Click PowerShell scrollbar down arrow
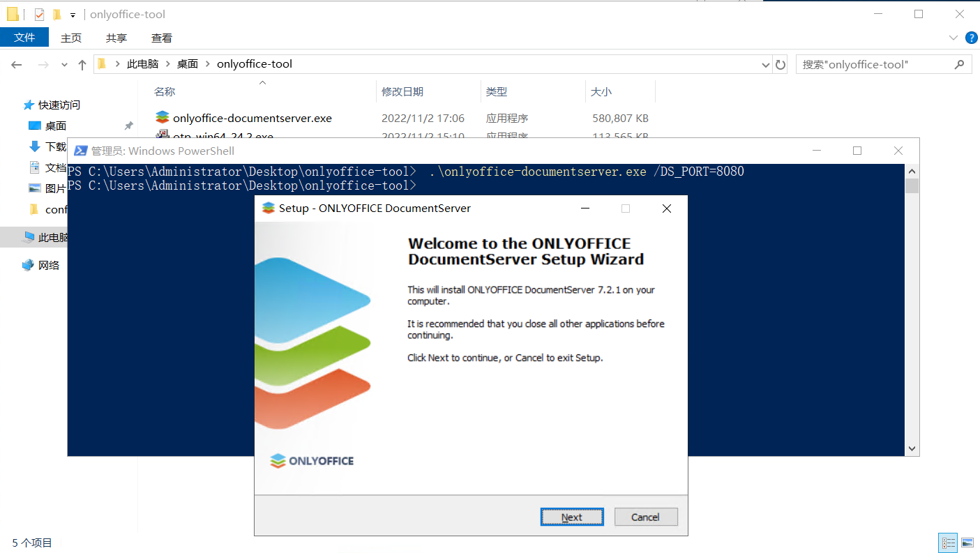Screen dimensions: 980x553 click(912, 450)
